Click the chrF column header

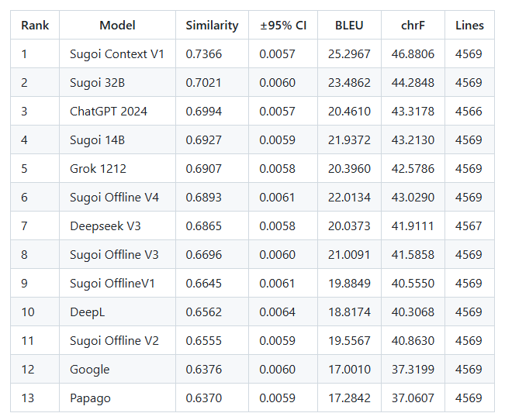[413, 25]
